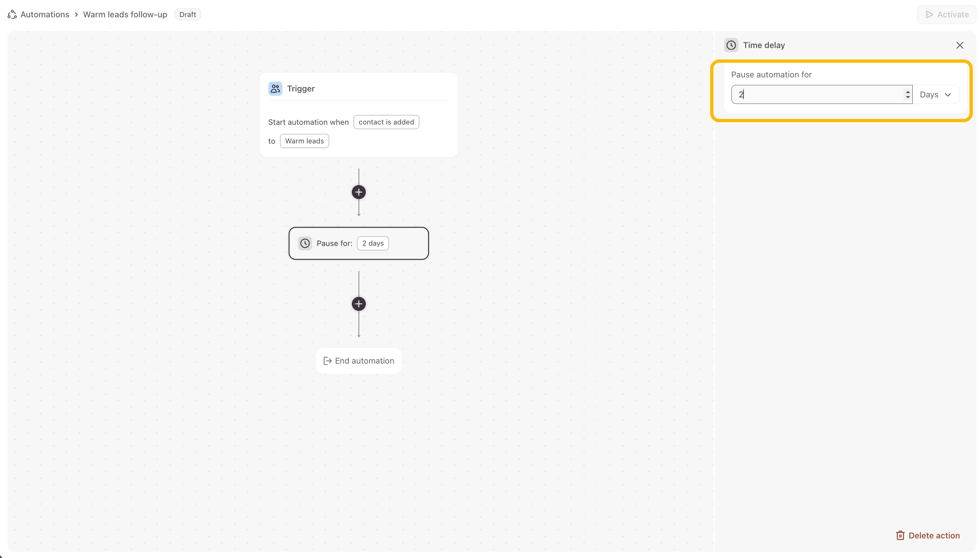Go to Automations breadcrumb link

pos(44,15)
